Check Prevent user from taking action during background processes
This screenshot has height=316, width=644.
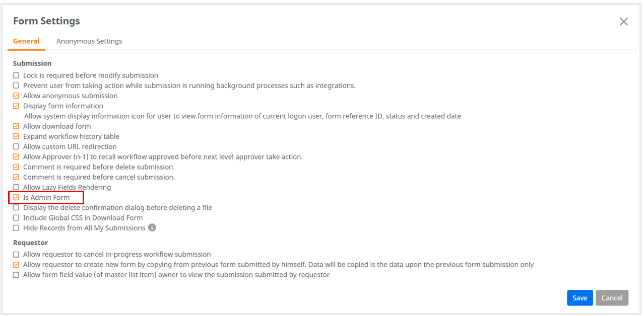pyautogui.click(x=16, y=85)
